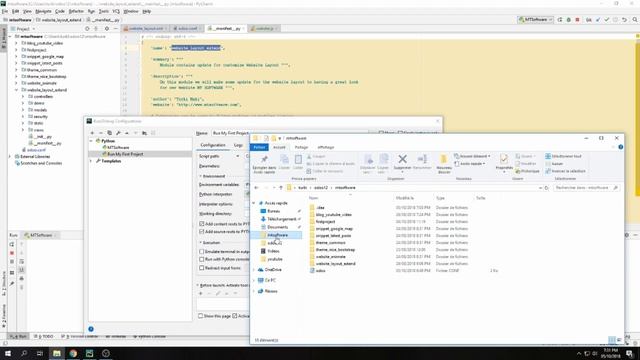Collapse website_layout_extend folder in Project tree
This screenshot has height=360, width=640.
(16, 90)
